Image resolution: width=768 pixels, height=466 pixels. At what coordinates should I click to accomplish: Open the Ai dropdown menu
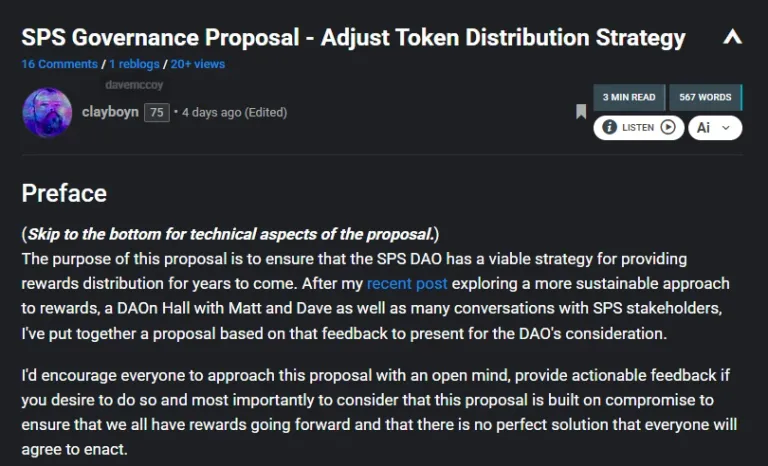714,127
